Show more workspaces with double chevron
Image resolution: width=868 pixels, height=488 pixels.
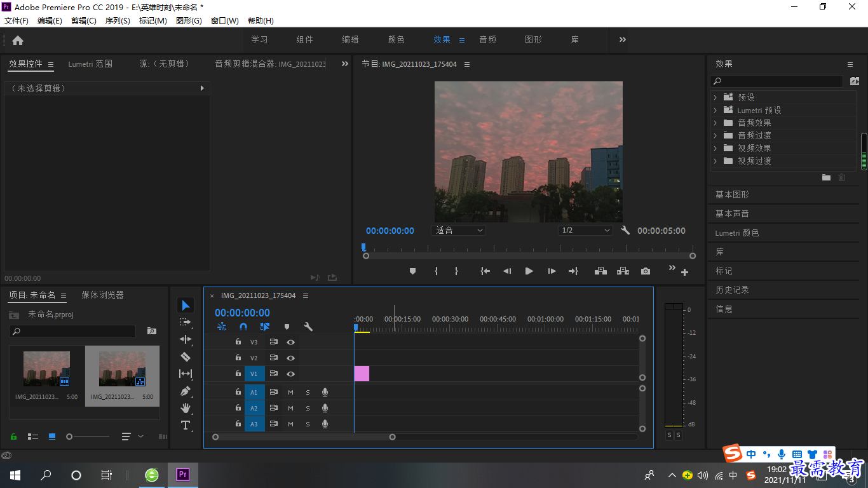623,39
